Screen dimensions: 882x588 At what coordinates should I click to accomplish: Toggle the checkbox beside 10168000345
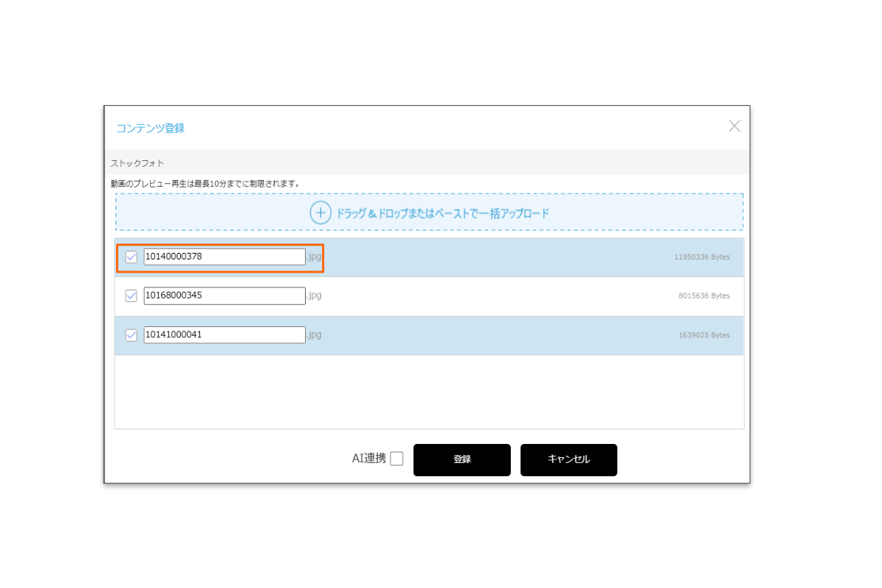coord(132,295)
